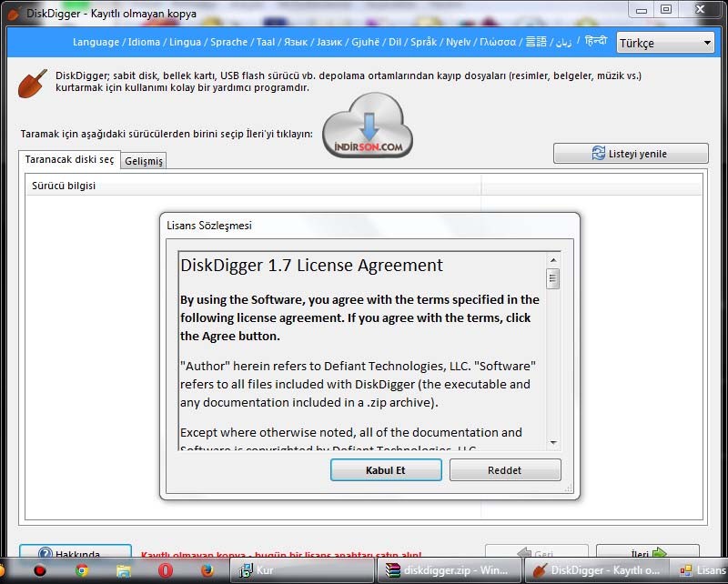Click the license agreement scrollbar thumb
This screenshot has height=584, width=728.
tap(552, 278)
